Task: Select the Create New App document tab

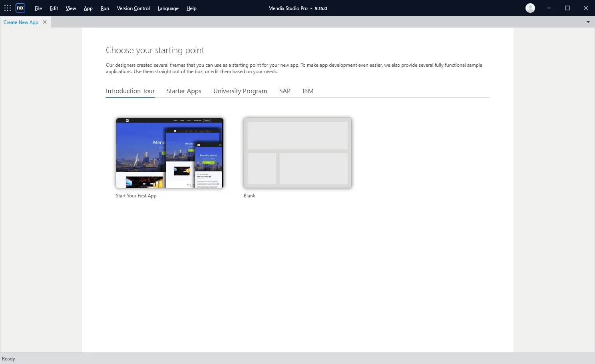Action: [21, 22]
